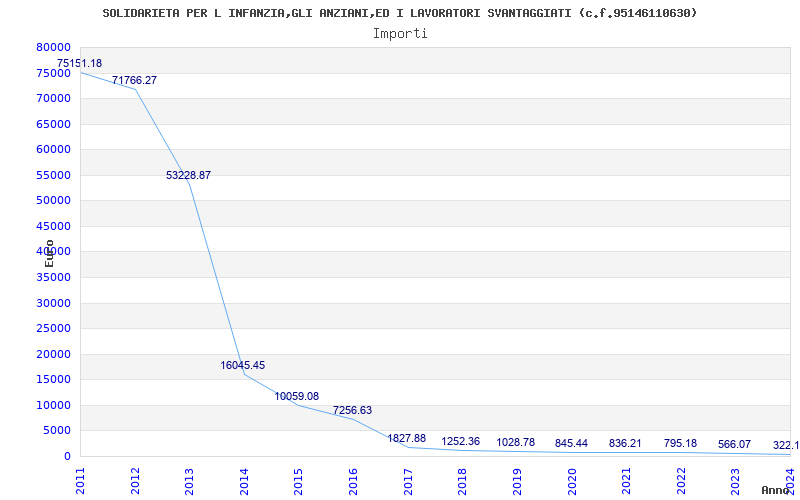The height and width of the screenshot is (500, 800).
Task: Click the 2014 year axis label
Action: (244, 481)
